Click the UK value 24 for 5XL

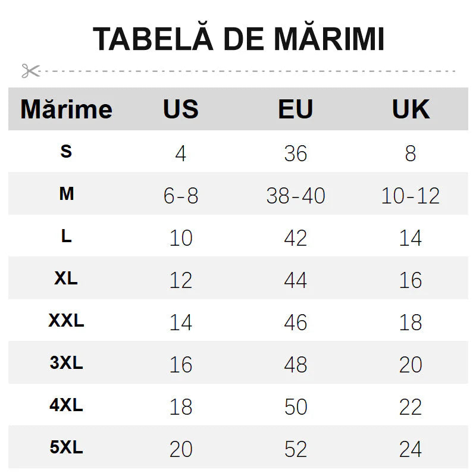[x=411, y=449]
